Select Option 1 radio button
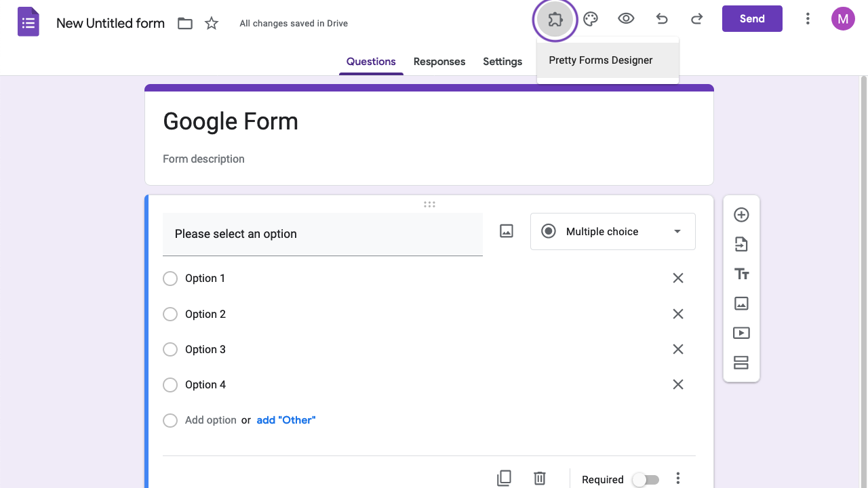The image size is (868, 488). click(x=170, y=279)
